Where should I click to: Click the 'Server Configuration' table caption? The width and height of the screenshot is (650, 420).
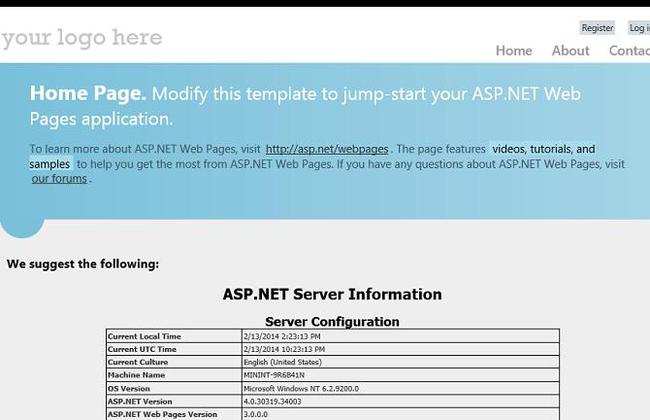pos(332,321)
